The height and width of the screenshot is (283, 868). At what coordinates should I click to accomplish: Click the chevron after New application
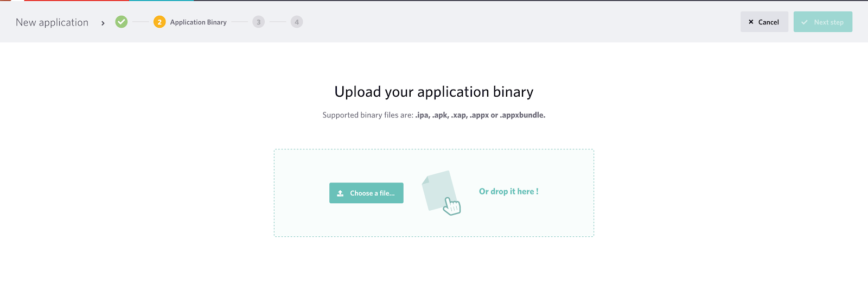coord(103,23)
